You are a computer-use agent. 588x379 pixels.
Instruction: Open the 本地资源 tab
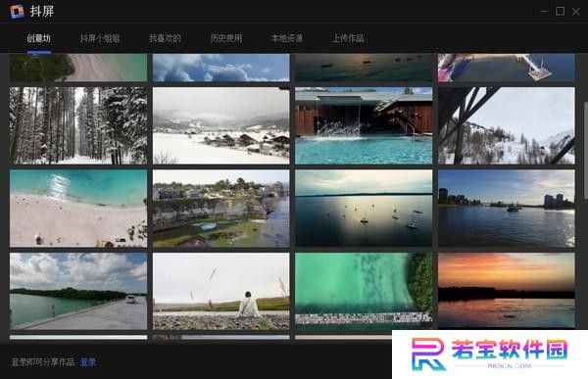(287, 38)
